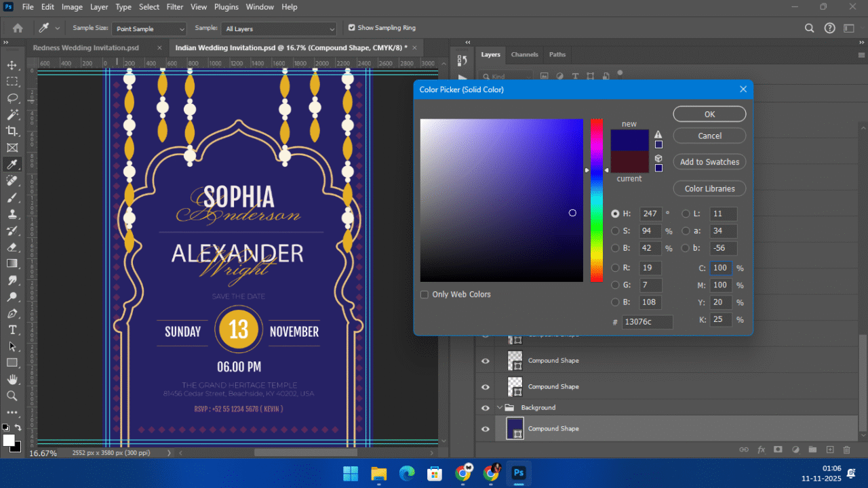Select the S saturation radio button
Image resolution: width=868 pixels, height=488 pixels.
pyautogui.click(x=615, y=231)
